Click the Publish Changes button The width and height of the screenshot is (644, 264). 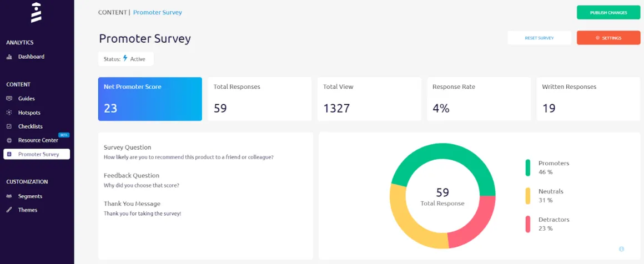tap(608, 12)
